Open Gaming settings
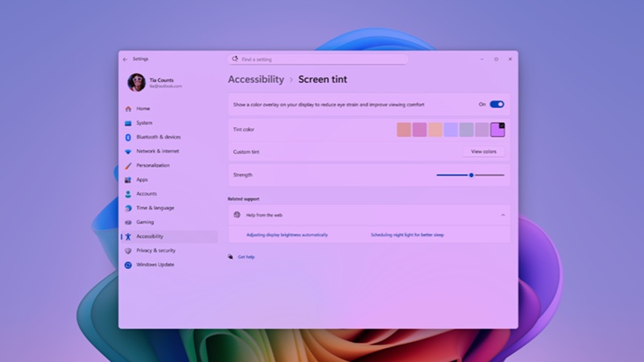This screenshot has height=362, width=644. pyautogui.click(x=145, y=222)
